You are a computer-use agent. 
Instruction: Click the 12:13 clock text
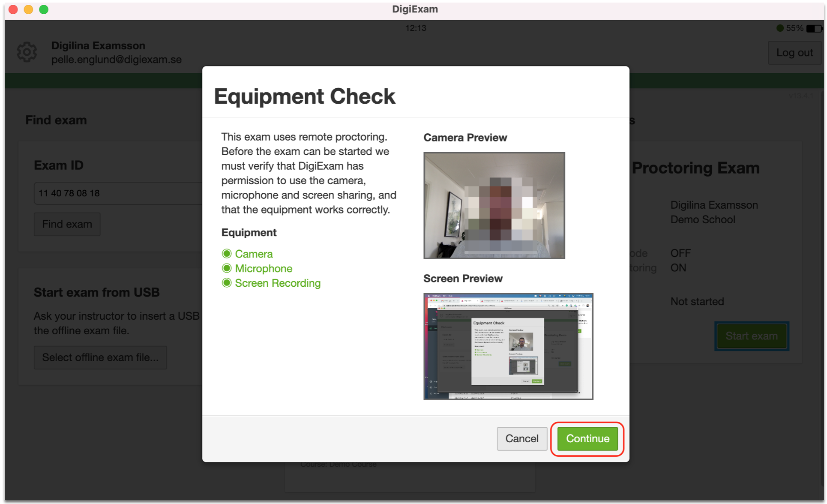pyautogui.click(x=416, y=28)
